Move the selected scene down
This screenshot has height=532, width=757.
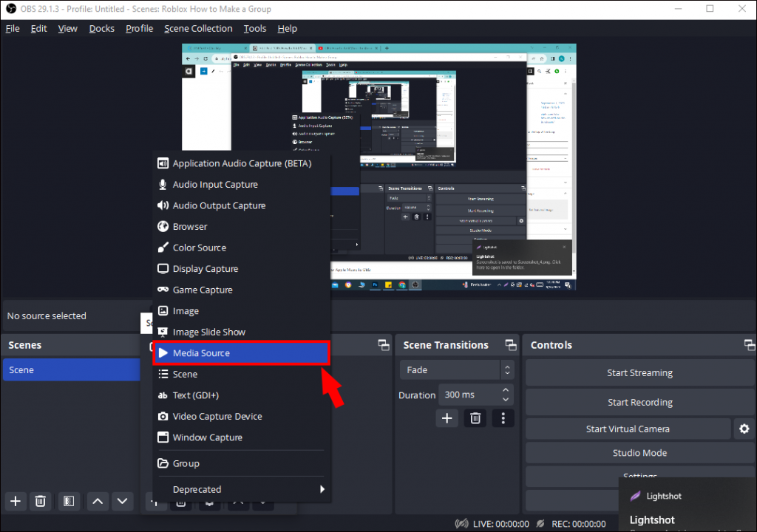point(122,501)
